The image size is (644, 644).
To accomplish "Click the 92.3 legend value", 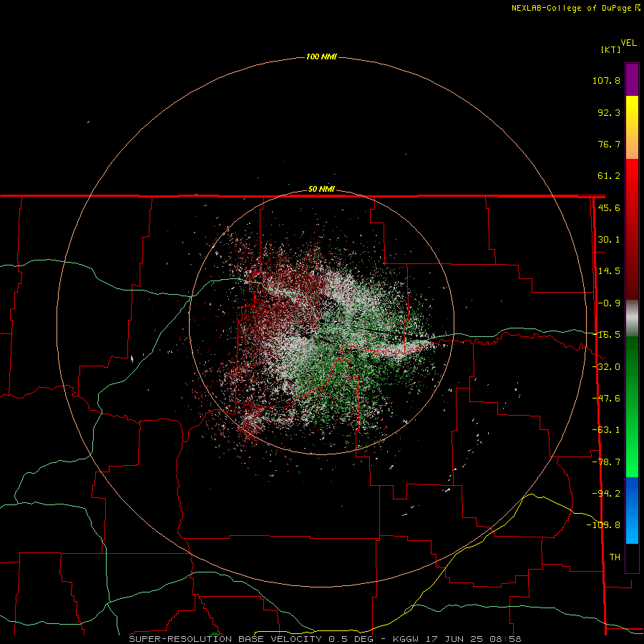I will [609, 112].
